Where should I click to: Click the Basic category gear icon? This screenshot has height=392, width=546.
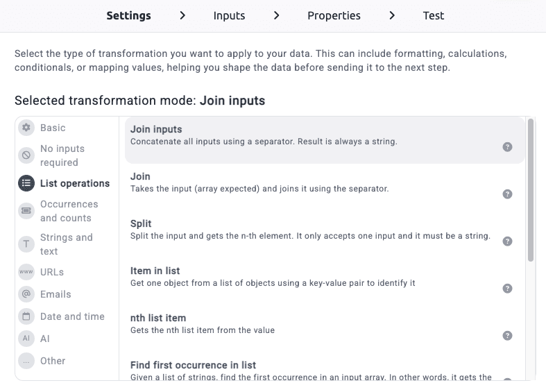(26, 128)
